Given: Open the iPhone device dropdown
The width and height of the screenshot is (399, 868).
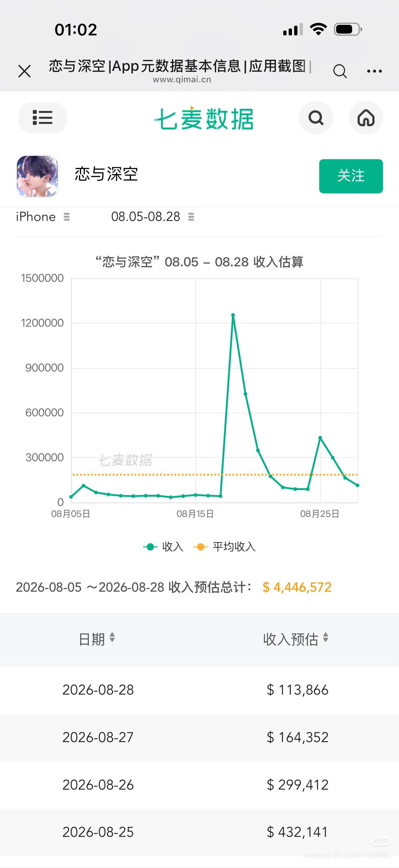Looking at the screenshot, I should (x=43, y=217).
